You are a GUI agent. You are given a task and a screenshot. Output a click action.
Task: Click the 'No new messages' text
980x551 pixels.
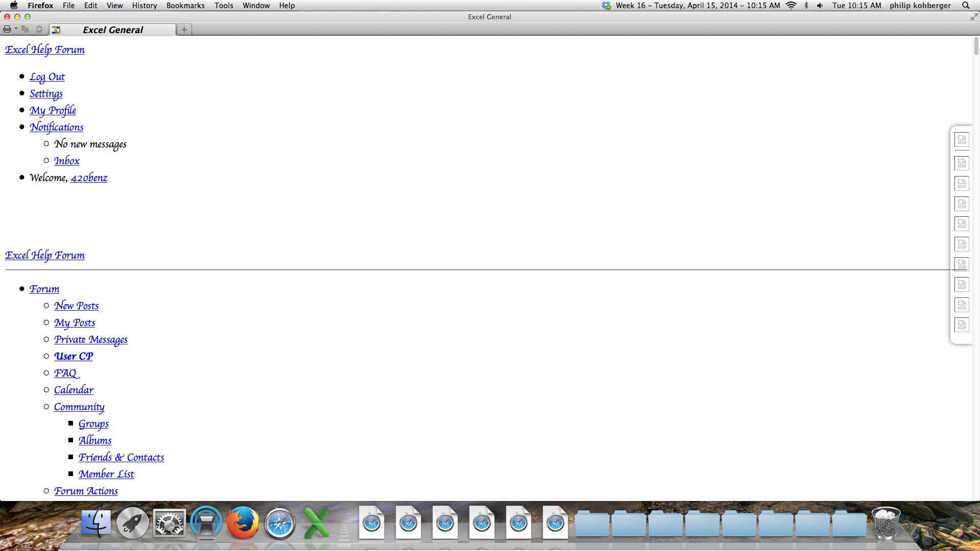(90, 144)
